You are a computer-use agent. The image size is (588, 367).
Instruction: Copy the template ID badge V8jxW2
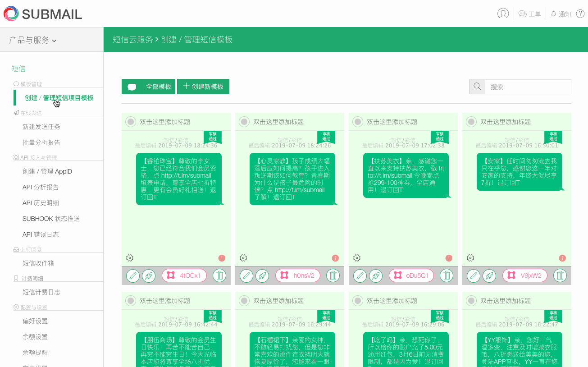click(x=525, y=275)
